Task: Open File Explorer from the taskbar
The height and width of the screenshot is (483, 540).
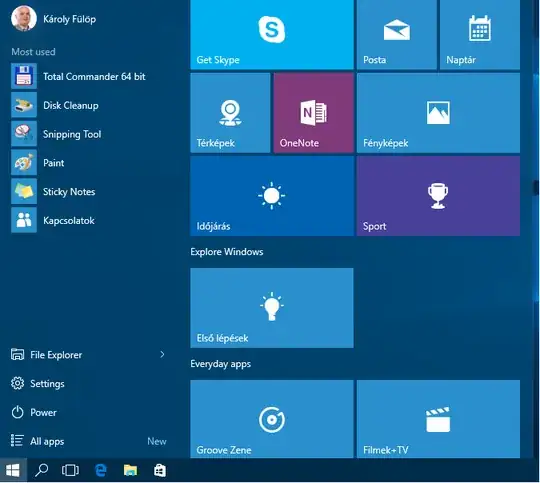Action: tap(131, 470)
